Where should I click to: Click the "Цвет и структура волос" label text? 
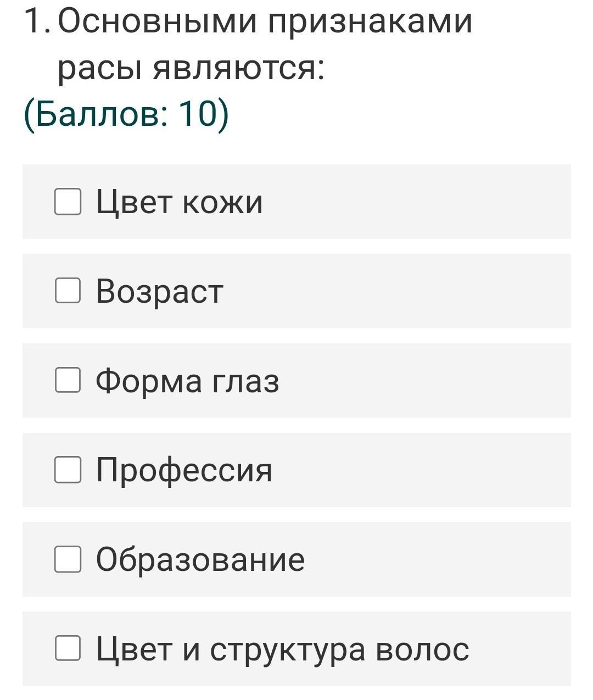point(282,649)
